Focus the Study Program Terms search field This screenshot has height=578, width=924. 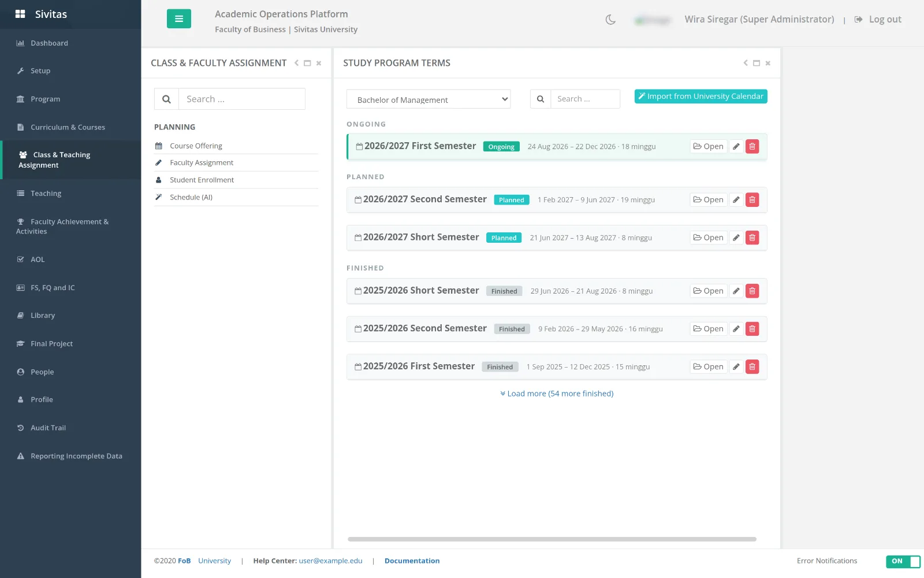pyautogui.click(x=585, y=99)
